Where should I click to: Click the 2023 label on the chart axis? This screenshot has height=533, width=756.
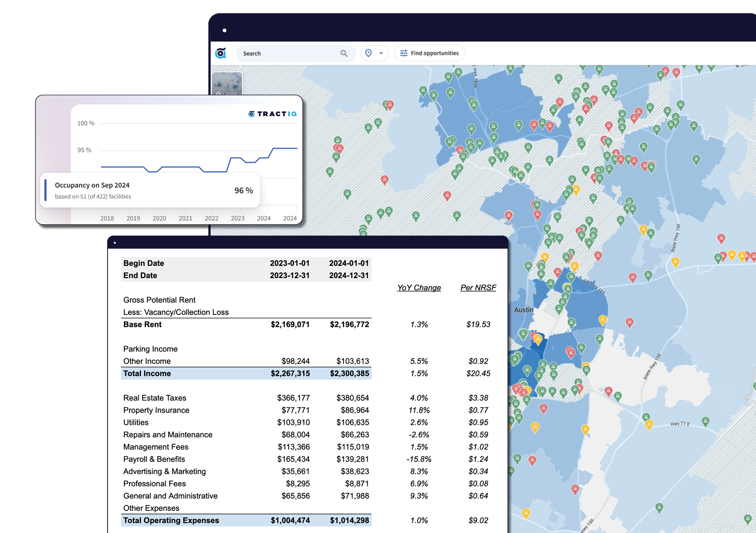point(238,218)
